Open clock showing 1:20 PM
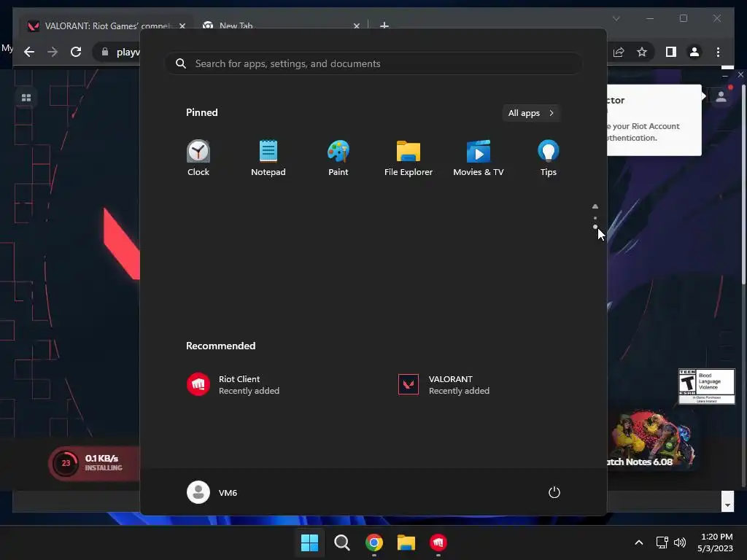The image size is (747, 560). [x=715, y=542]
